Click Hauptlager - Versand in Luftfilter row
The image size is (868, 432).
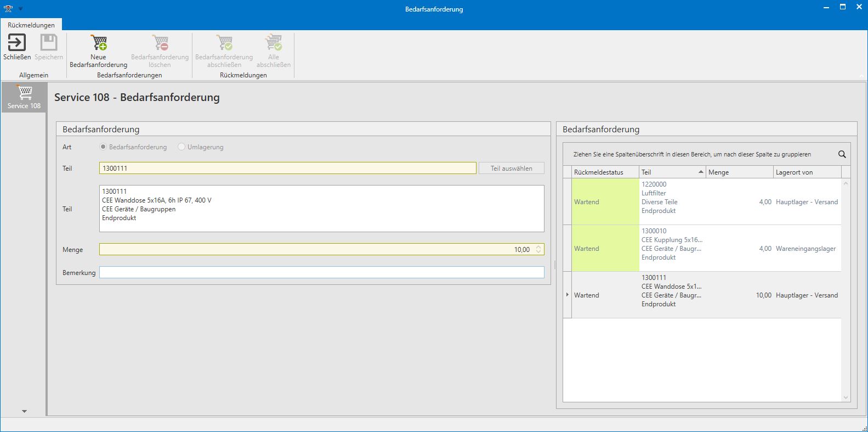point(807,202)
